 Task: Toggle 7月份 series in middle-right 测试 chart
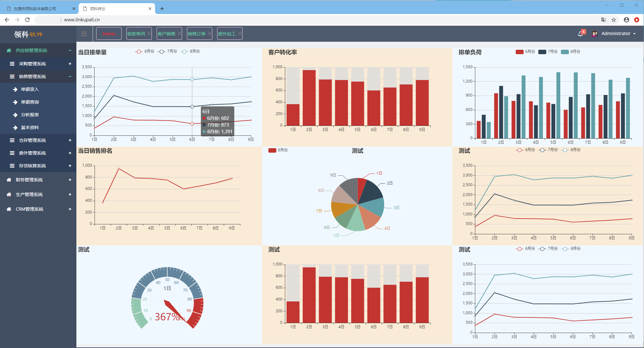(548, 150)
